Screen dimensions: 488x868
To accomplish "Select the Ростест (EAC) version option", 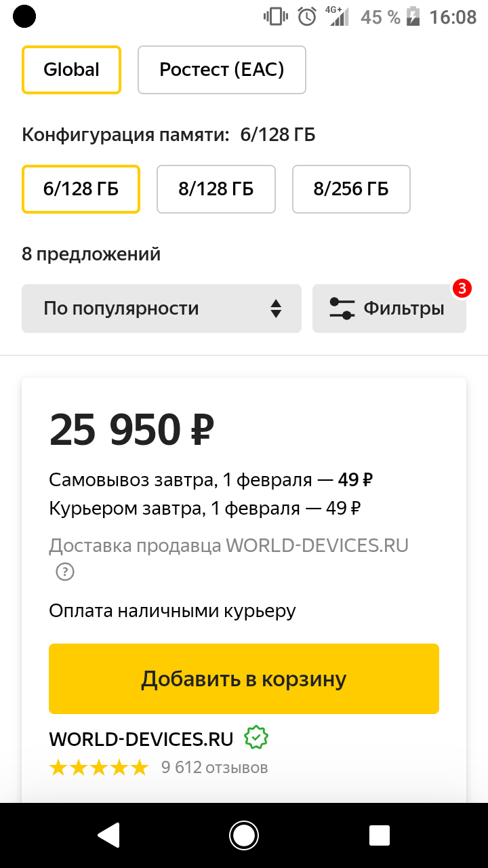I will (222, 69).
